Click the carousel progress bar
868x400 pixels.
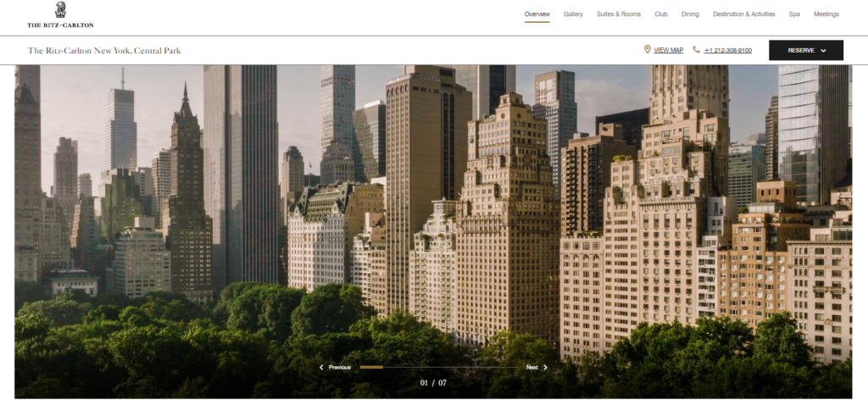click(438, 367)
